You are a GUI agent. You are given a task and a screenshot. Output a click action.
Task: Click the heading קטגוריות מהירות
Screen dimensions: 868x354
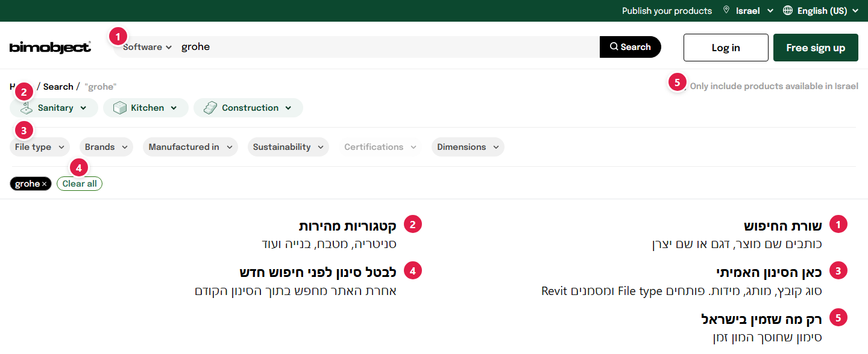click(348, 226)
